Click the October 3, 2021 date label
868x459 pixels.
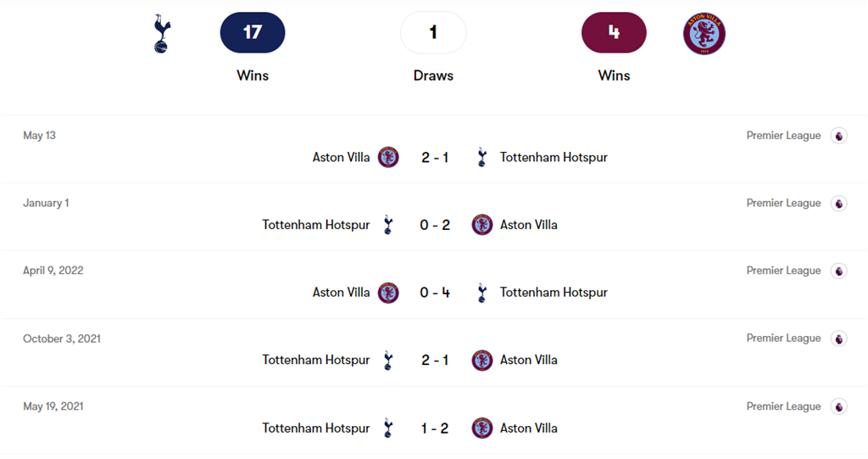click(x=62, y=339)
